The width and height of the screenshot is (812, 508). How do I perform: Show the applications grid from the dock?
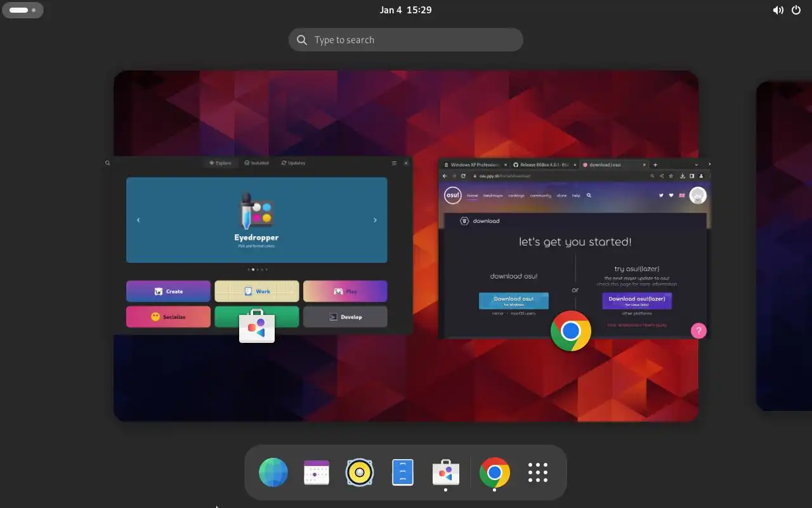(x=538, y=472)
